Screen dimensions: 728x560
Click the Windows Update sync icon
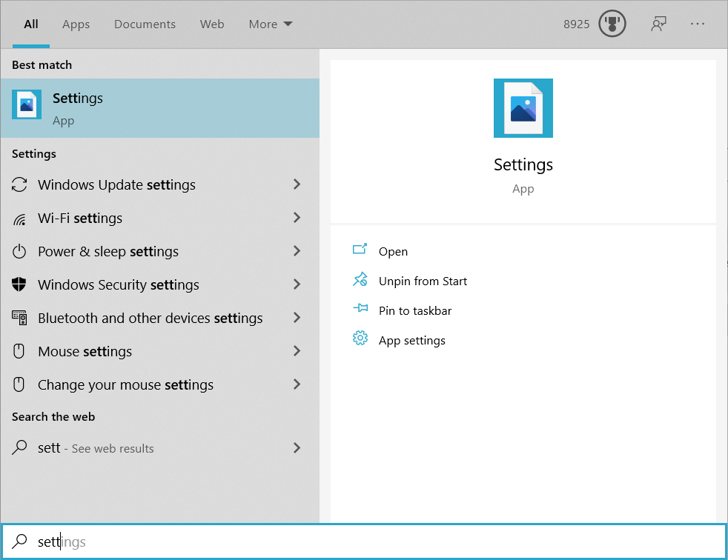point(19,184)
